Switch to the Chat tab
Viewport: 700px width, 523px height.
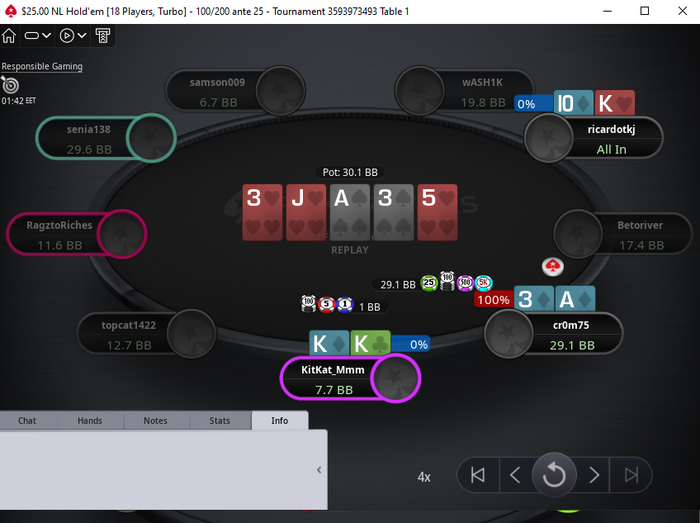27,420
